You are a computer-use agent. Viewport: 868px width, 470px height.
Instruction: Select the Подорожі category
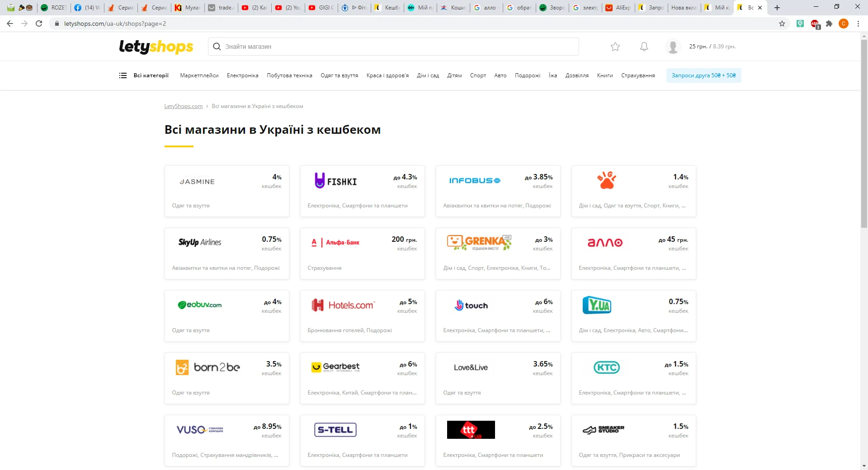point(528,75)
